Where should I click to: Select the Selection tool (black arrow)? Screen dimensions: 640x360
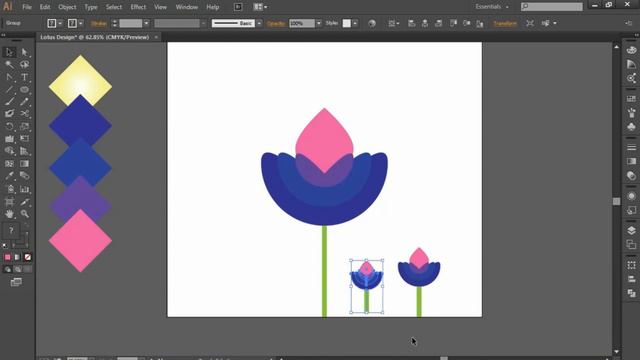pyautogui.click(x=9, y=52)
